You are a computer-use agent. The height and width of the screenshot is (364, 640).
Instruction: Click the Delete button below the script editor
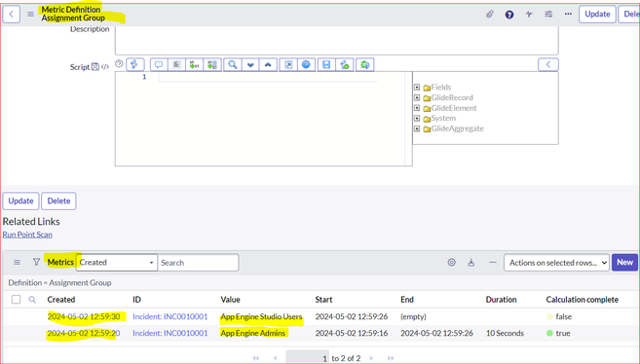pyautogui.click(x=58, y=200)
